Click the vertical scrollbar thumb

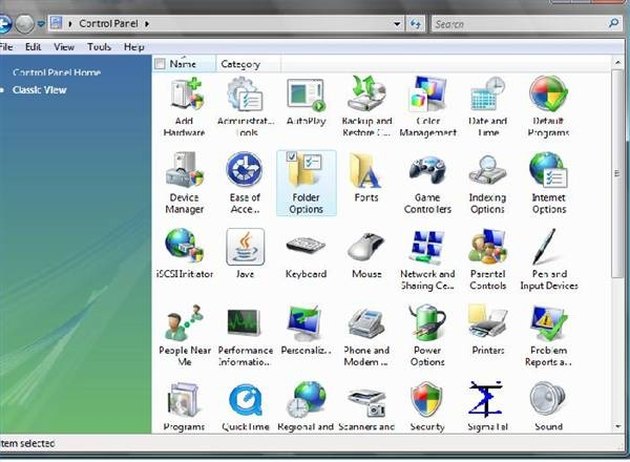617,174
